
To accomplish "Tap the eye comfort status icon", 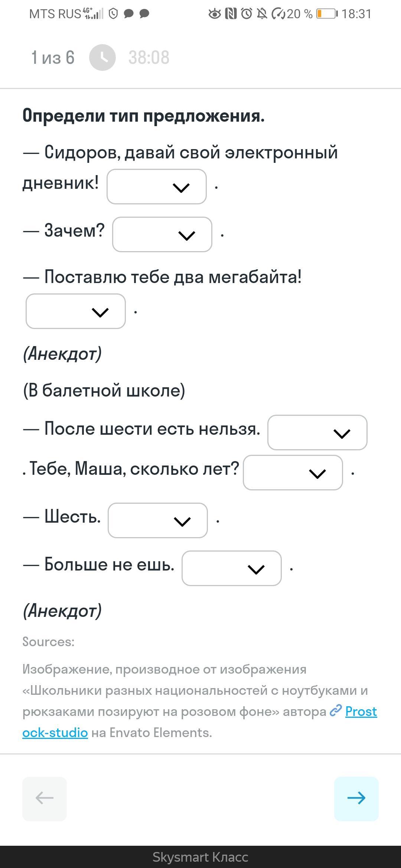I will (214, 14).
